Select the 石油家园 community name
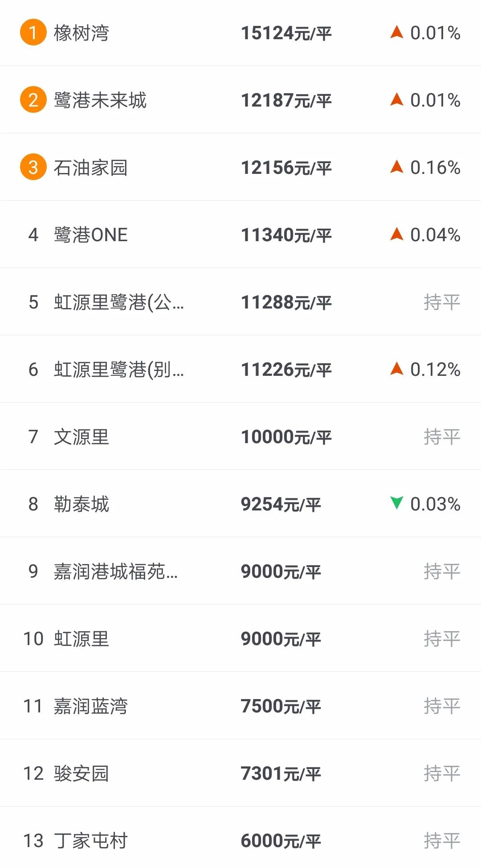Viewport: 481px width, 868px height. point(91,168)
